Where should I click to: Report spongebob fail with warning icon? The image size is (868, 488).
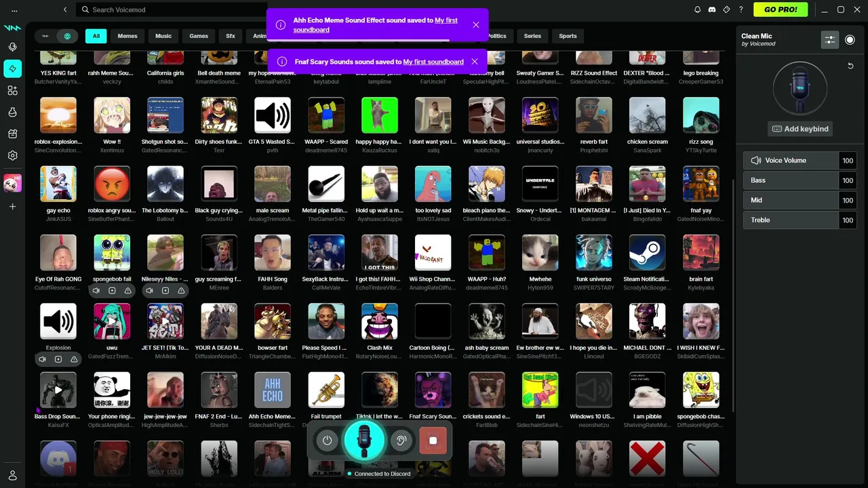click(127, 291)
